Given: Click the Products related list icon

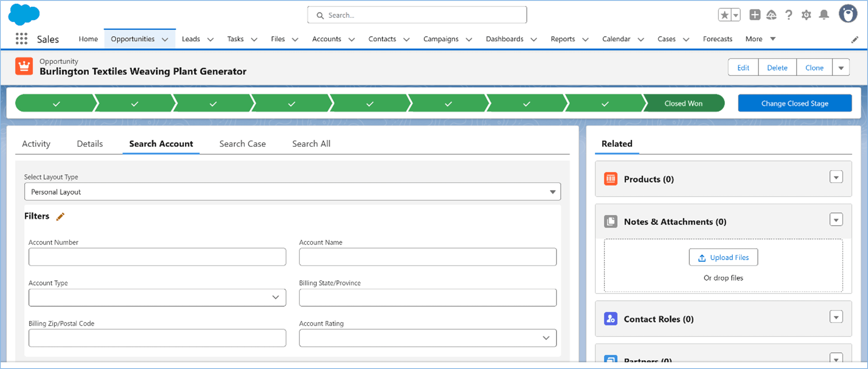Looking at the screenshot, I should (611, 179).
